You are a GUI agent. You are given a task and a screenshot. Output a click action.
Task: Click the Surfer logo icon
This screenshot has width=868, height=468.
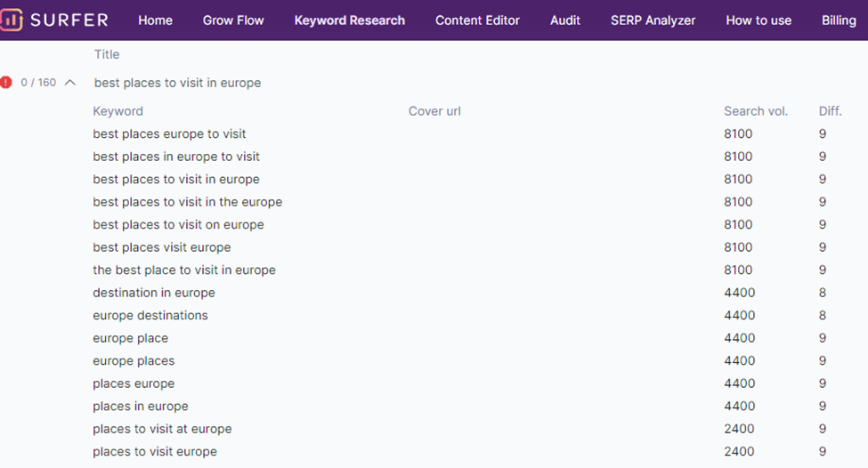click(x=12, y=20)
